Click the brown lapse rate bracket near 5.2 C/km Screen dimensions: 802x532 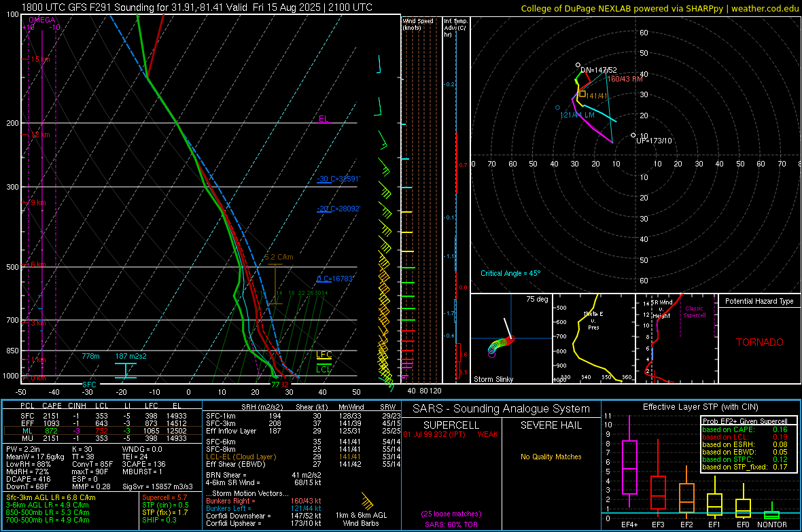click(275, 284)
